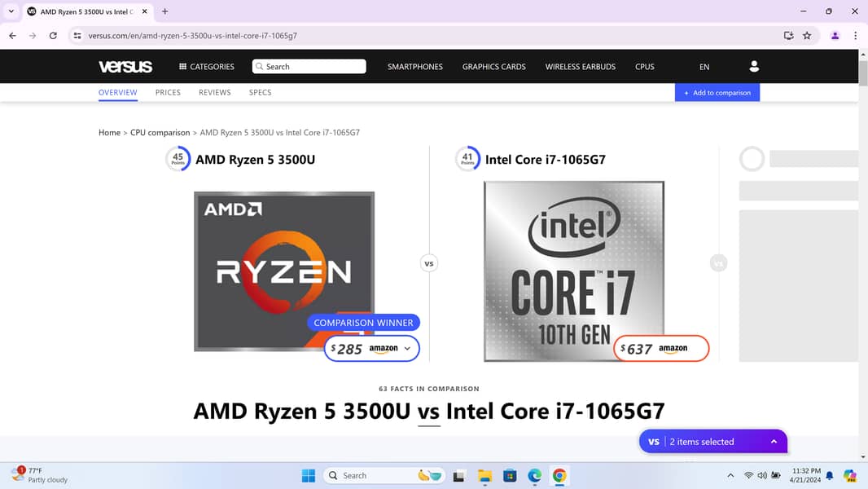Expand the $285 Amazon price dropdown arrow
868x489 pixels.
click(x=407, y=348)
